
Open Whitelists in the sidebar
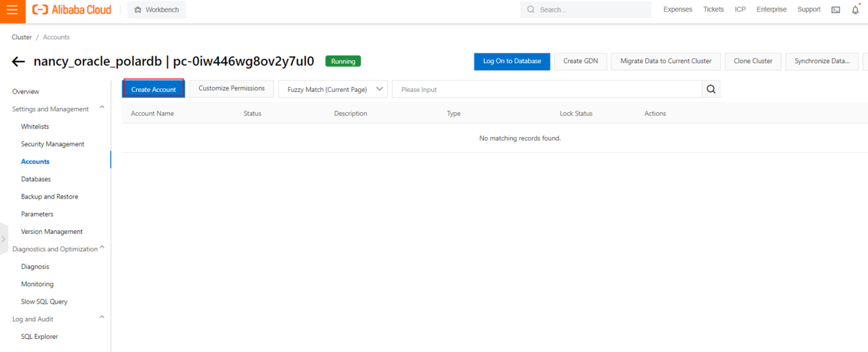(35, 127)
